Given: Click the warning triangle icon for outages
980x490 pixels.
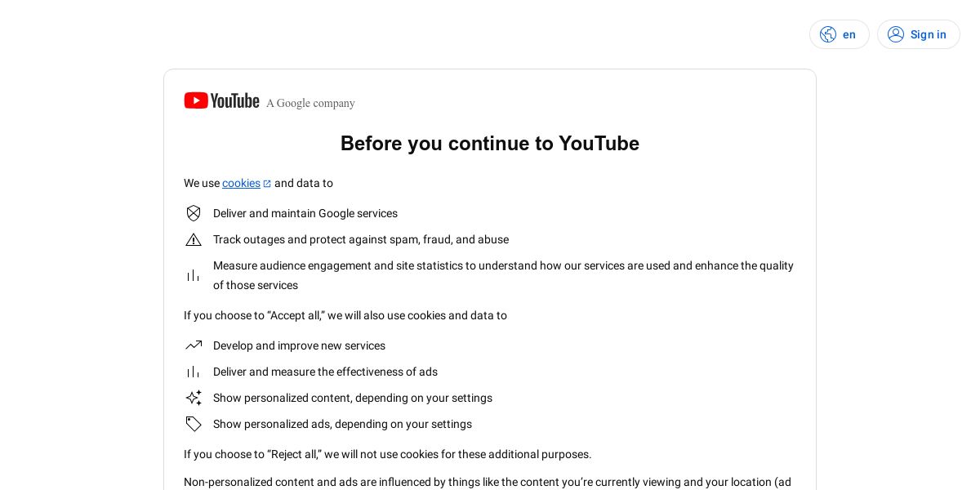Looking at the screenshot, I should pos(194,239).
